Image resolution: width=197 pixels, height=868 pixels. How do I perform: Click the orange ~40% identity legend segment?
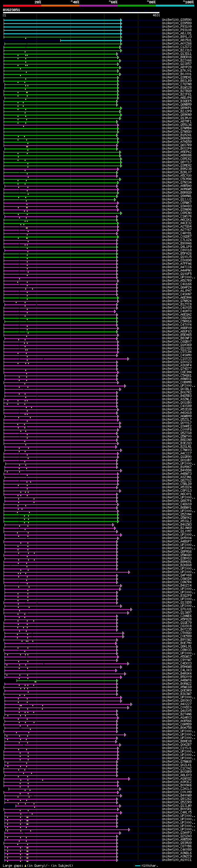[x=60, y=6]
